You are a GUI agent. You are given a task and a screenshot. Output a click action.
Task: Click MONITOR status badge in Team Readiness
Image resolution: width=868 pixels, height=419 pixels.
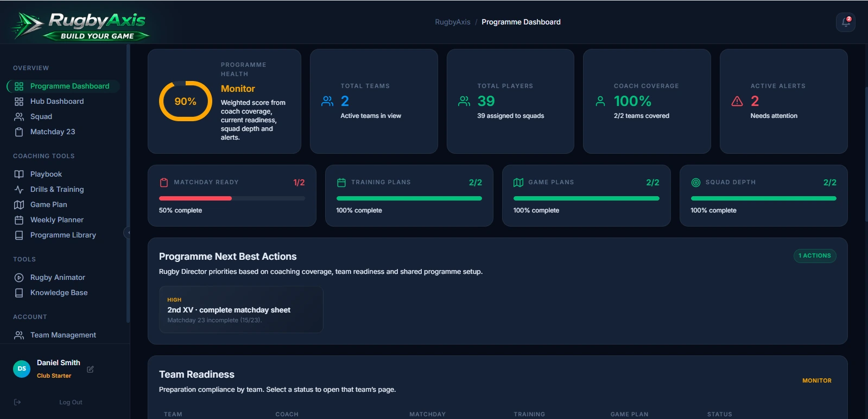point(817,381)
